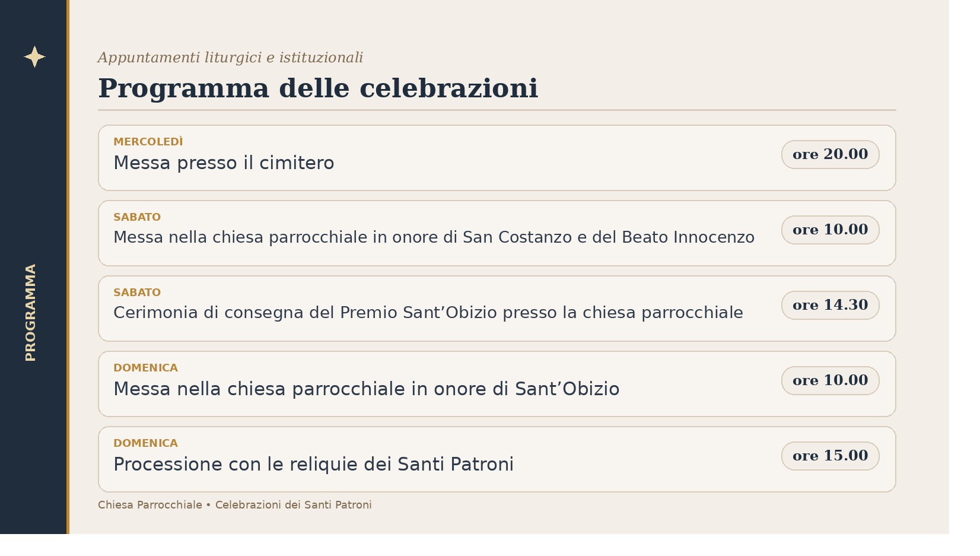Click the DOMENICA label above the Processione
The image size is (980, 556).
145,443
